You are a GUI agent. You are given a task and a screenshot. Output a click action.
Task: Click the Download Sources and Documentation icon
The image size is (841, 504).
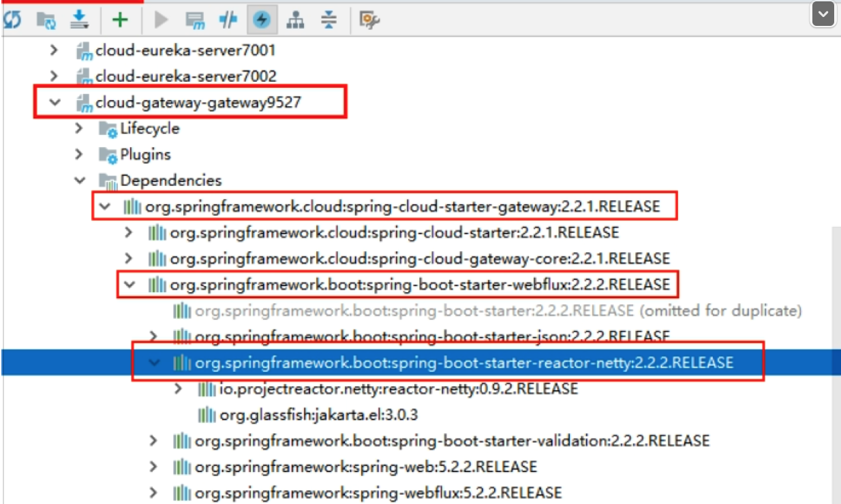pos(81,20)
